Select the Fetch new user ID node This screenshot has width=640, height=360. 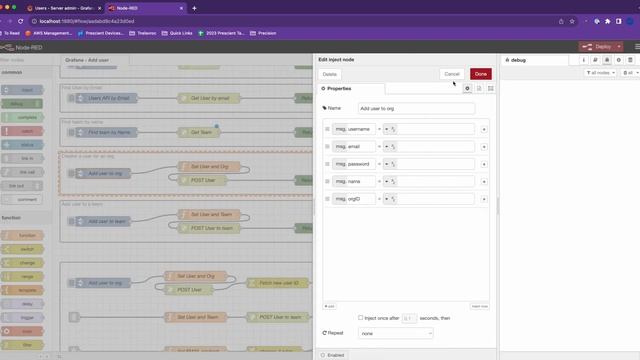click(x=278, y=283)
